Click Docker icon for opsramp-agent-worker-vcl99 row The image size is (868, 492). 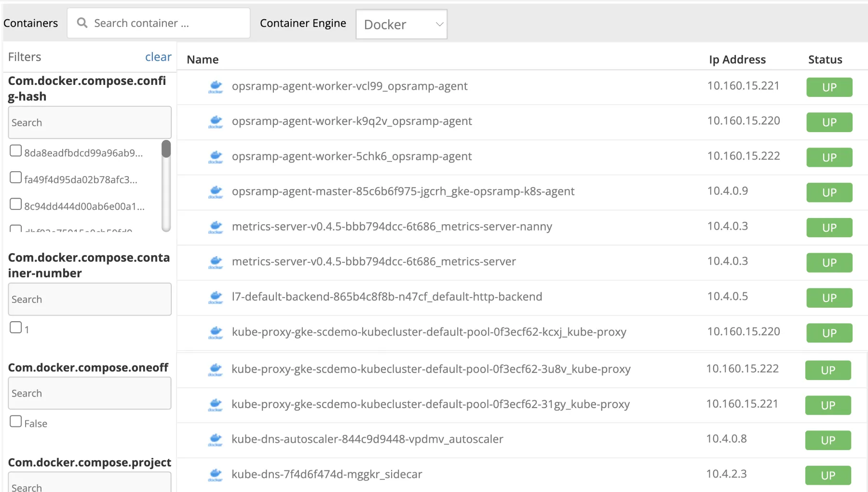click(216, 87)
